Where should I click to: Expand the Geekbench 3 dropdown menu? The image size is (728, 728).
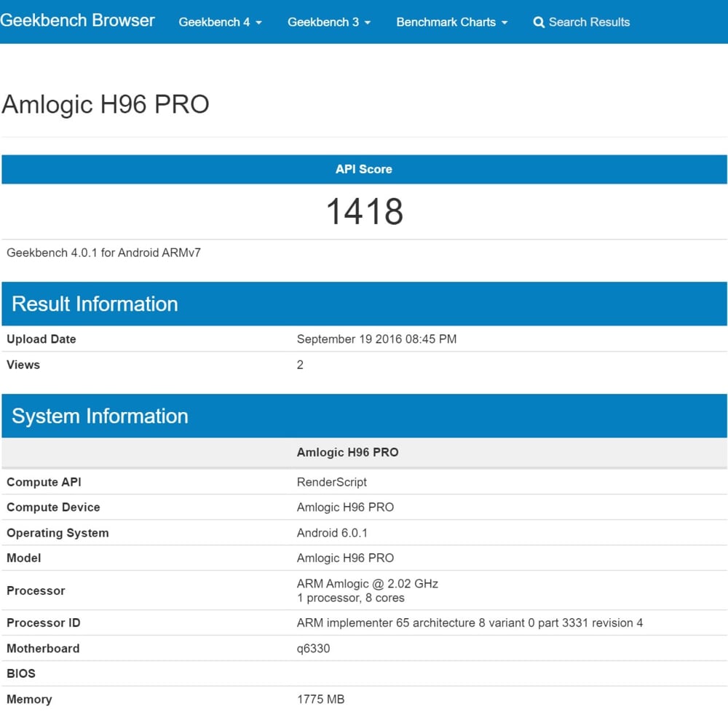pyautogui.click(x=329, y=22)
